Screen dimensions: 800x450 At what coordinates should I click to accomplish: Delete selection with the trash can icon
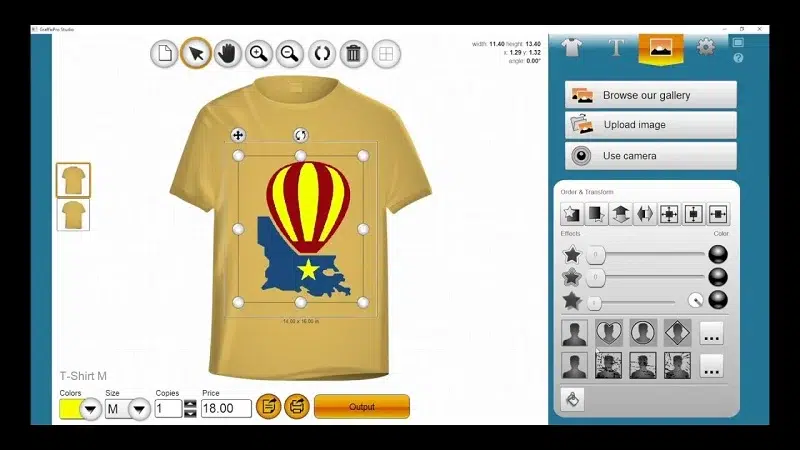click(x=354, y=54)
